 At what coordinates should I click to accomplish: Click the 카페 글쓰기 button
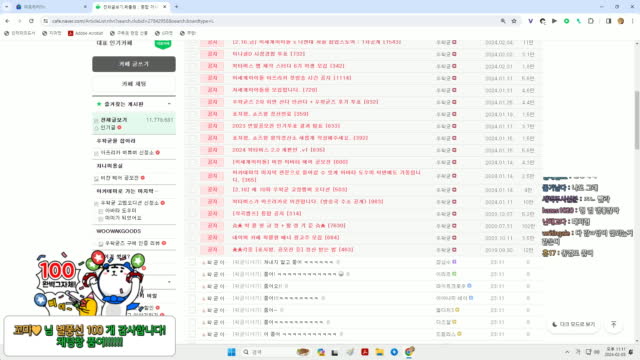coord(134,64)
